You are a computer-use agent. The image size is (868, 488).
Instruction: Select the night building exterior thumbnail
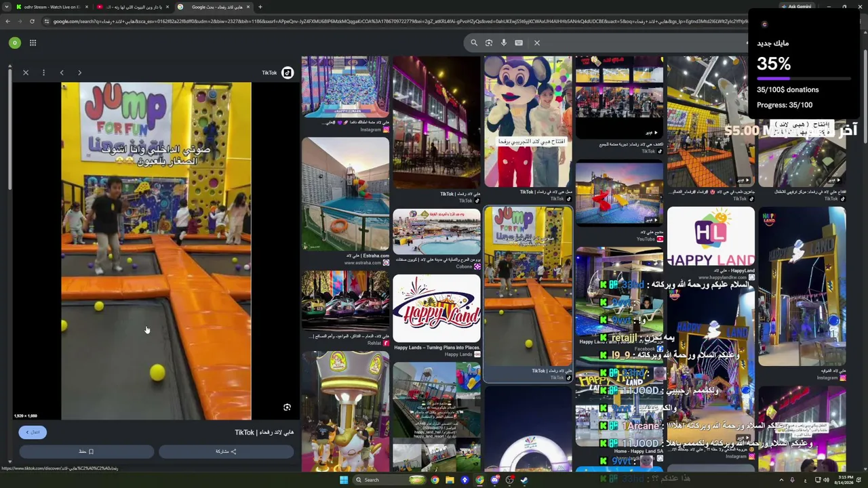tap(436, 123)
